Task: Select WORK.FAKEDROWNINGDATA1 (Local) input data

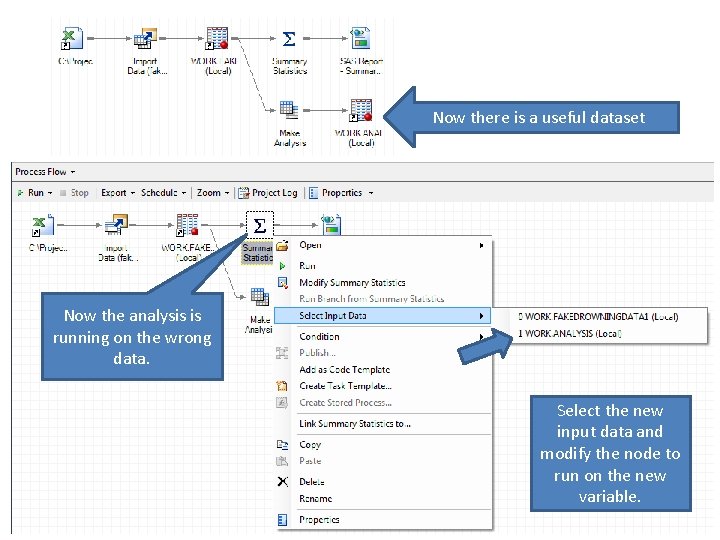Action: click(x=598, y=316)
